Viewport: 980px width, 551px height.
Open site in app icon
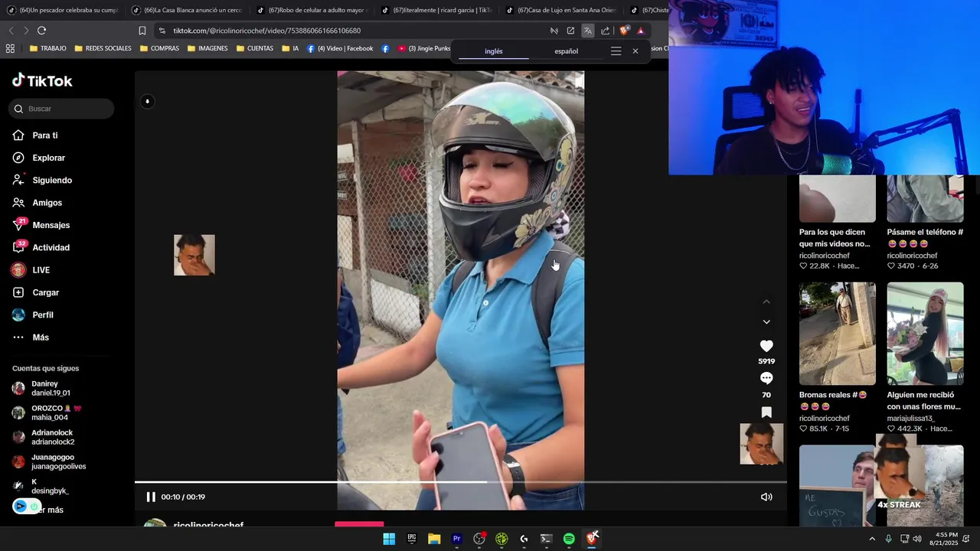point(570,31)
